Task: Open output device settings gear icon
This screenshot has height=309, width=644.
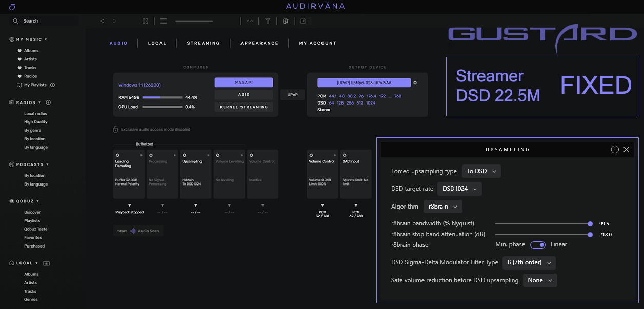Action: (415, 83)
